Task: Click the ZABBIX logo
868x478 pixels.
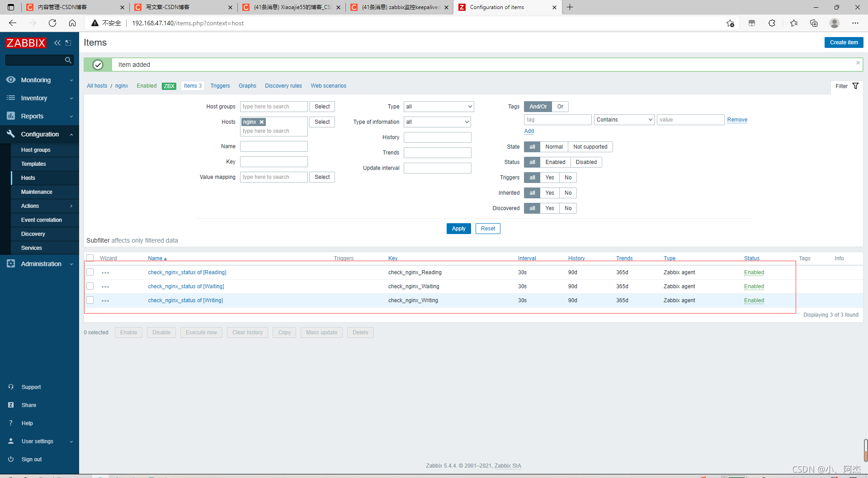Action: (26, 43)
